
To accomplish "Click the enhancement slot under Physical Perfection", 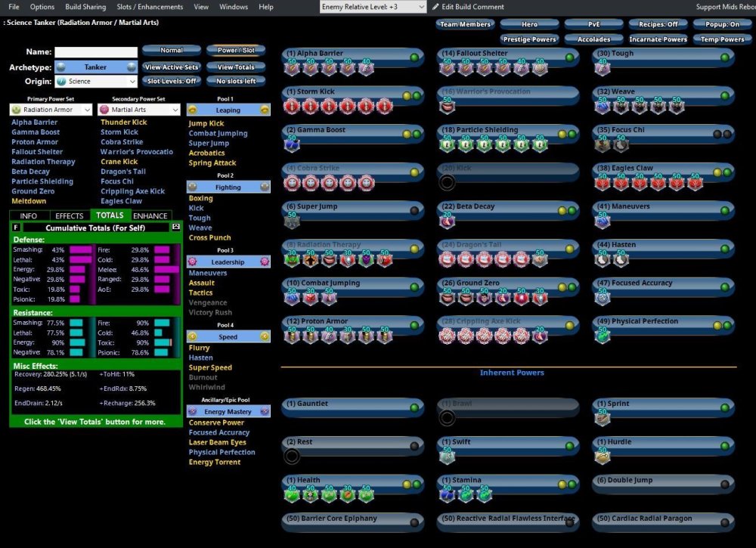I will [602, 335].
